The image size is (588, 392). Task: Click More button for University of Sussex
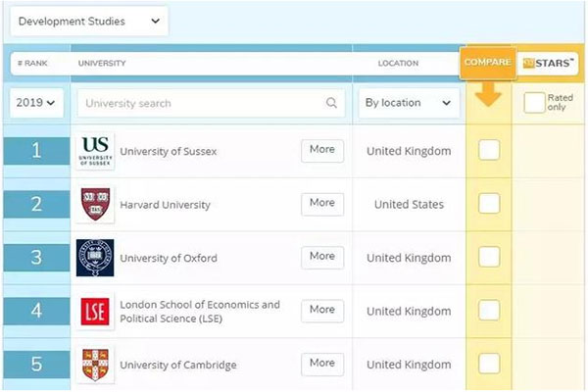click(x=321, y=150)
